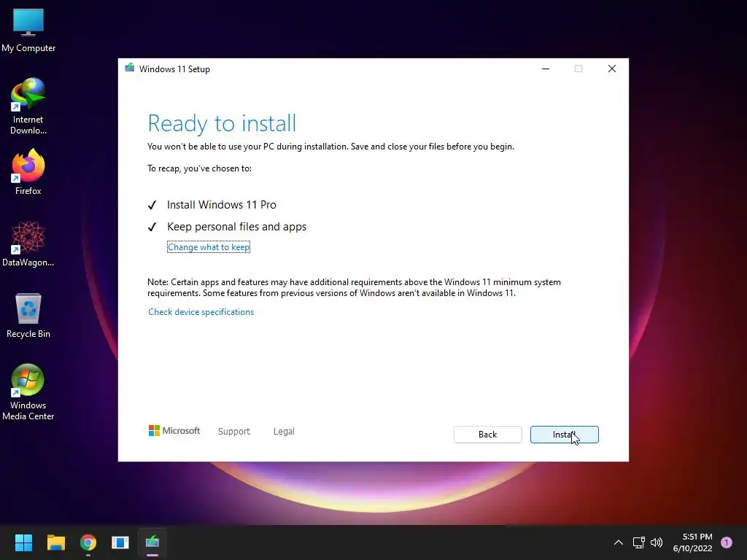This screenshot has height=560, width=747.
Task: Open the volume speaker tray icon
Action: (657, 542)
